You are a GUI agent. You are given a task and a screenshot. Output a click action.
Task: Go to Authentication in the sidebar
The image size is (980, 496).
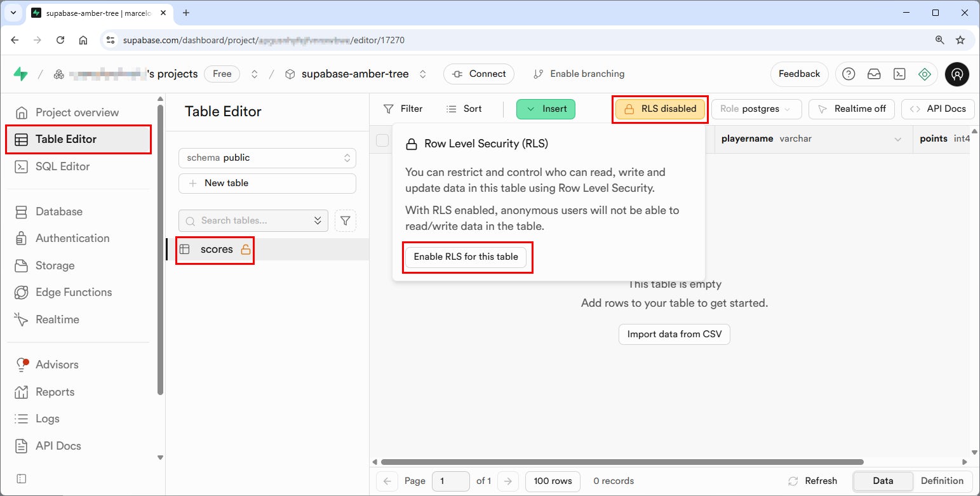(72, 238)
